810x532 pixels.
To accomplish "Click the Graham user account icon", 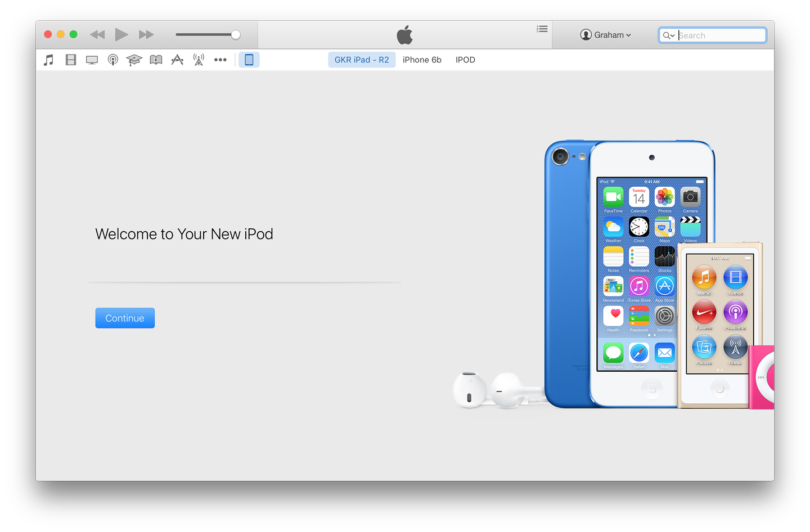I will pos(586,35).
